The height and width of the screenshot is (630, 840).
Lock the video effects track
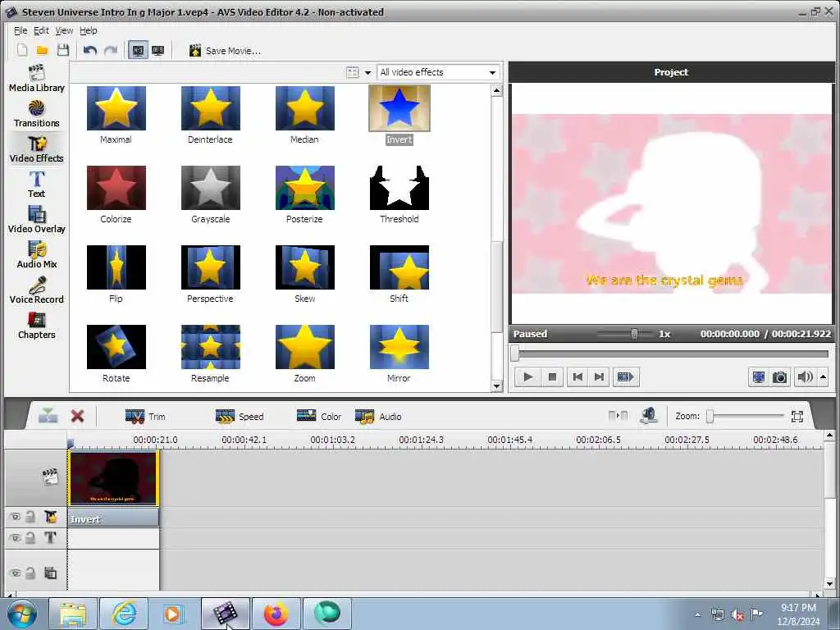[x=30, y=517]
